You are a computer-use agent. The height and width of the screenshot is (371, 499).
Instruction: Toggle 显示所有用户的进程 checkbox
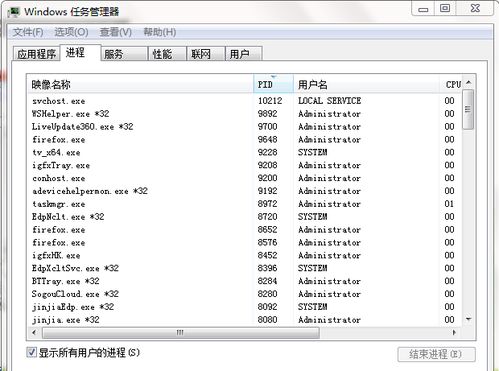pos(32,352)
